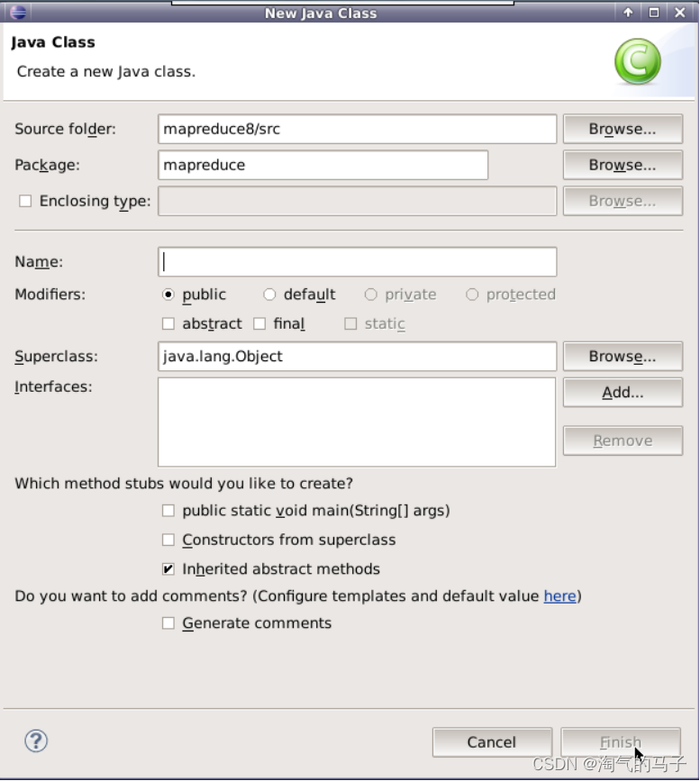700x781 pixels.
Task: Focus the Source folder text field
Action: [x=358, y=129]
